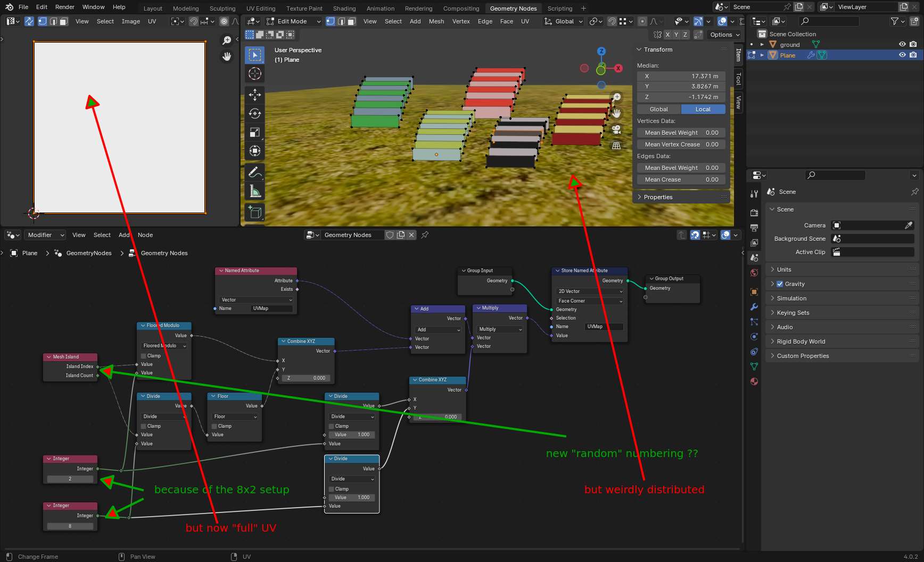This screenshot has height=562, width=924.
Task: Open the Render menu
Action: pyautogui.click(x=65, y=7)
